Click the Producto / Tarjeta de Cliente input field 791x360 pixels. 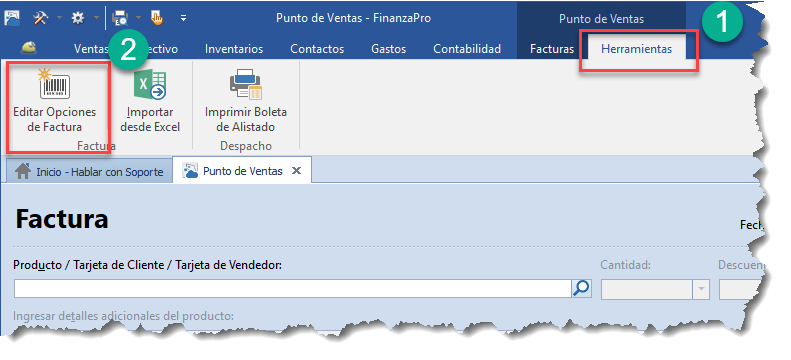coord(293,289)
